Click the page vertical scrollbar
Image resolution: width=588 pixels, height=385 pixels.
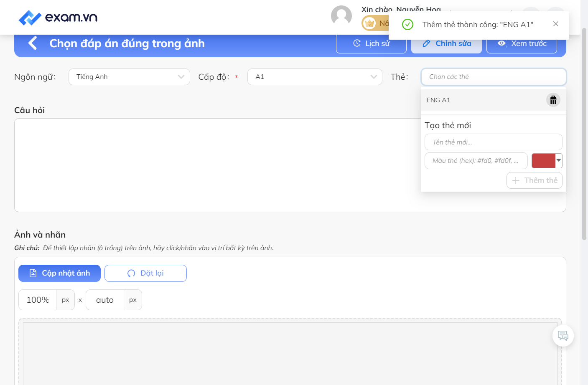[x=584, y=134]
